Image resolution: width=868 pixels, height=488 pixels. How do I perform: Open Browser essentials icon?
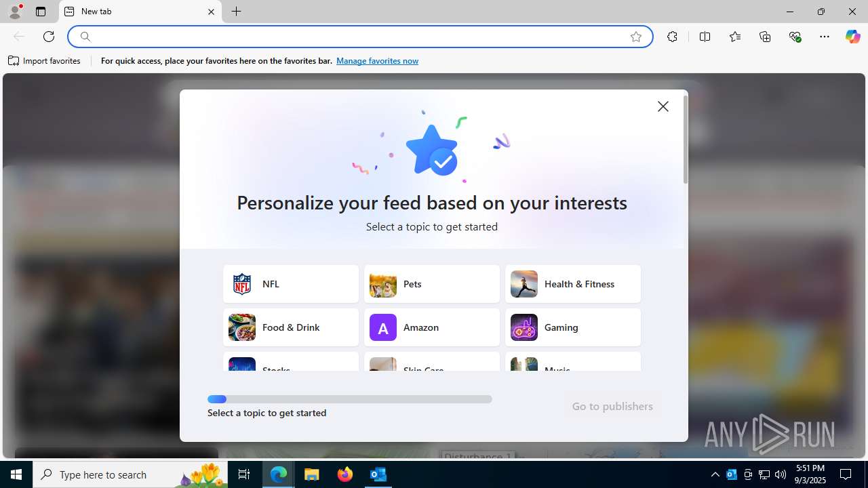pos(795,37)
